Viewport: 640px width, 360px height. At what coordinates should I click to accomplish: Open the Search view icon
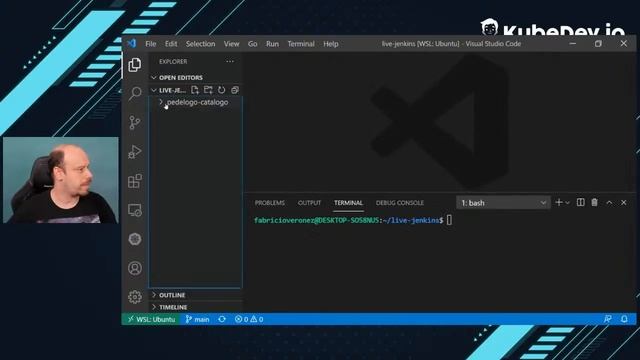[x=135, y=93]
